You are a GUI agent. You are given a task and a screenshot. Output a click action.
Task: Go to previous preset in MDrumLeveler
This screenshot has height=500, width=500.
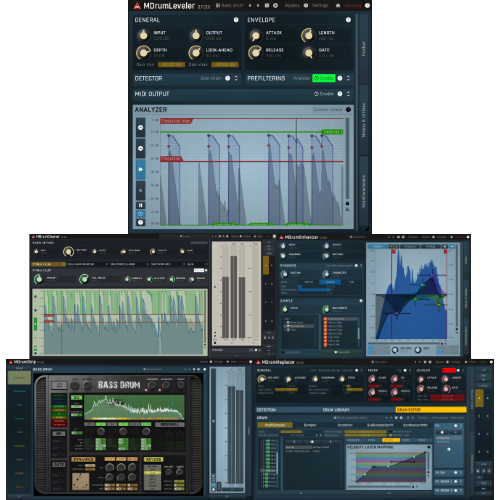(x=250, y=5)
